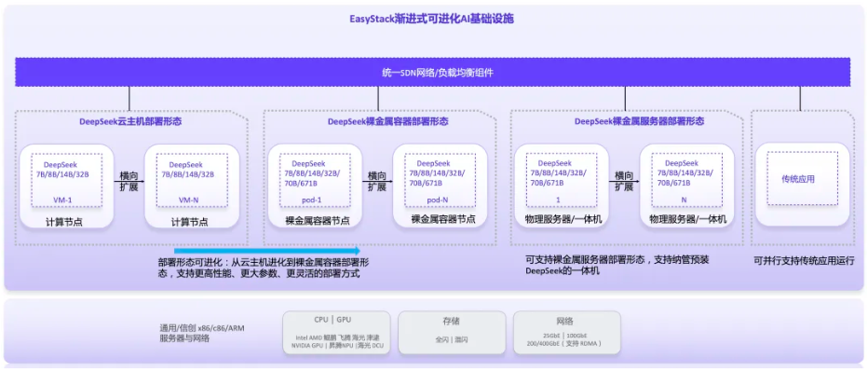The image size is (868, 386).
Task: Click the '存储' card heading
Action: (451, 321)
